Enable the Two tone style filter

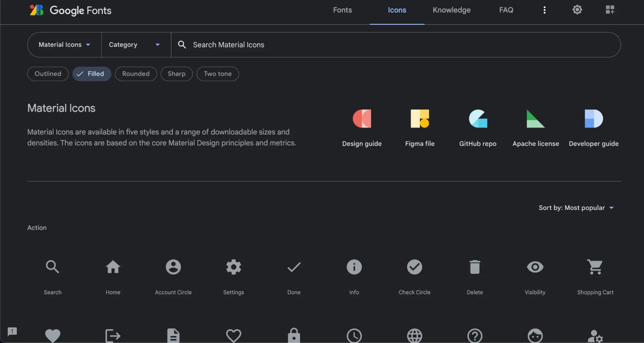coord(217,74)
